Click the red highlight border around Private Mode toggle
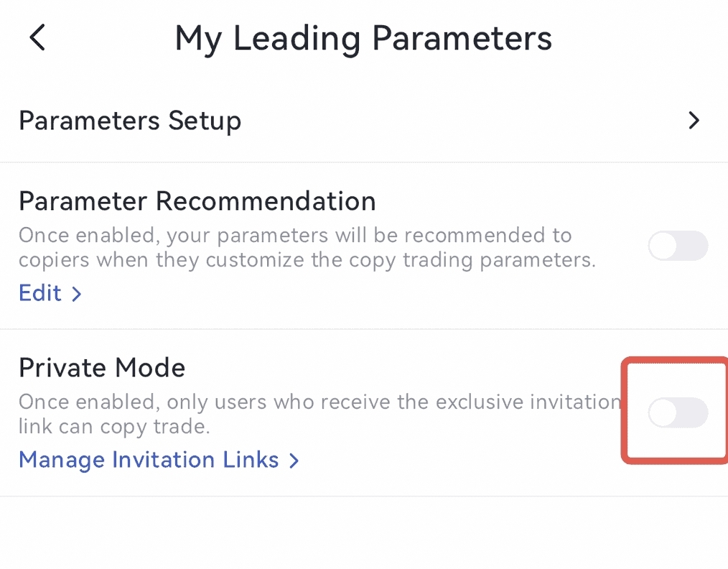 [x=625, y=410]
